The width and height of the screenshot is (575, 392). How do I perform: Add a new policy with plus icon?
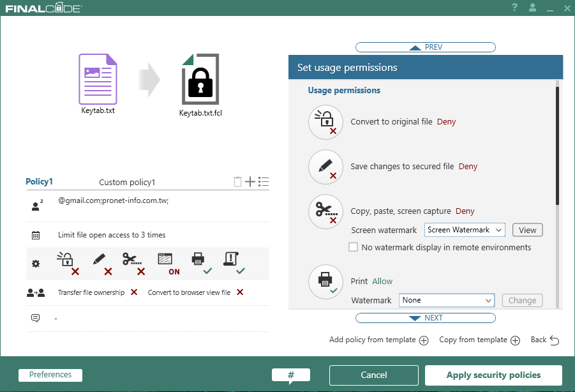(250, 182)
